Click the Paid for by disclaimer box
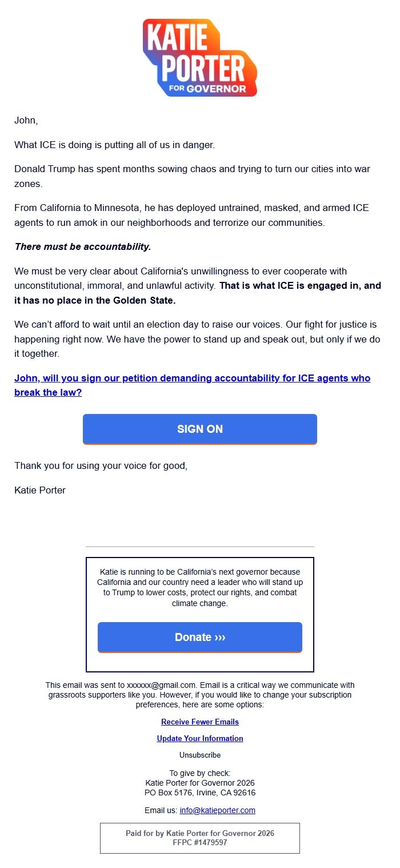 coord(200,838)
